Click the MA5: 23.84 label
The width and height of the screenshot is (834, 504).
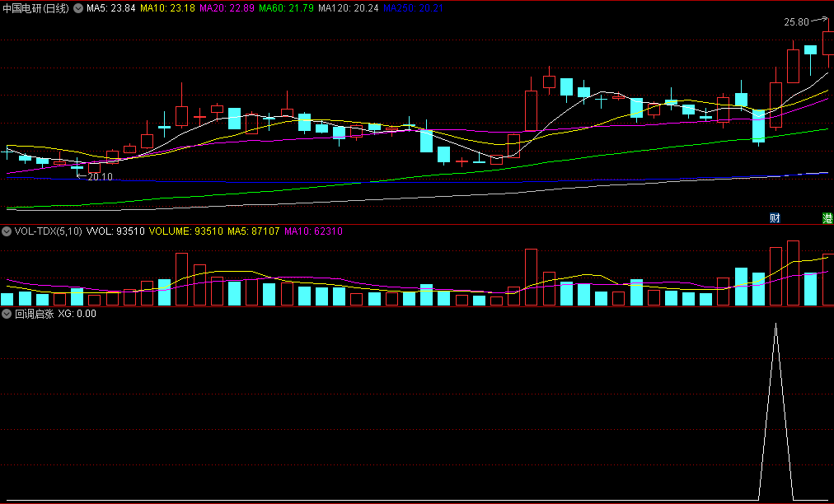111,8
